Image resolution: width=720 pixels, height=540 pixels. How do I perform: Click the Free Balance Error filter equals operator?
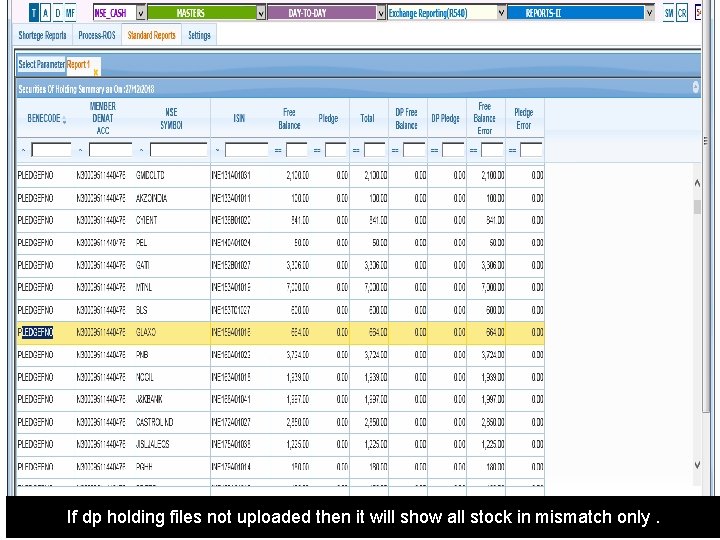(x=473, y=150)
